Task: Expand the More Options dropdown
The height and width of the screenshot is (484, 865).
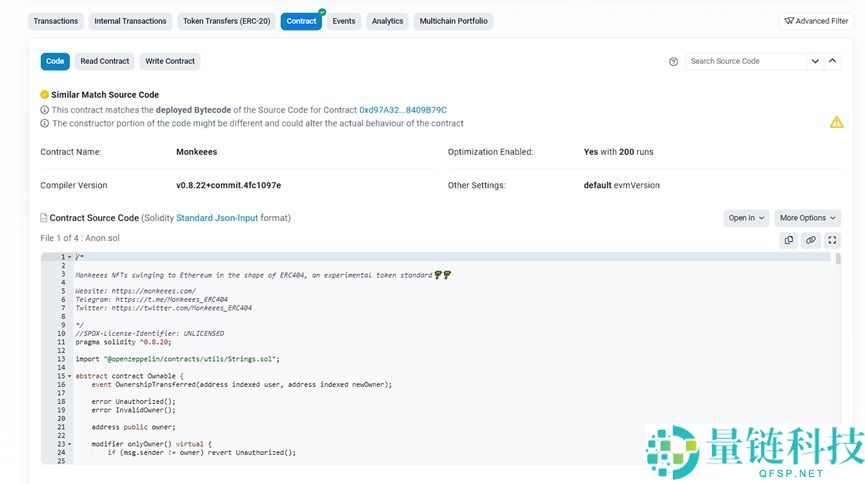Action: click(807, 218)
